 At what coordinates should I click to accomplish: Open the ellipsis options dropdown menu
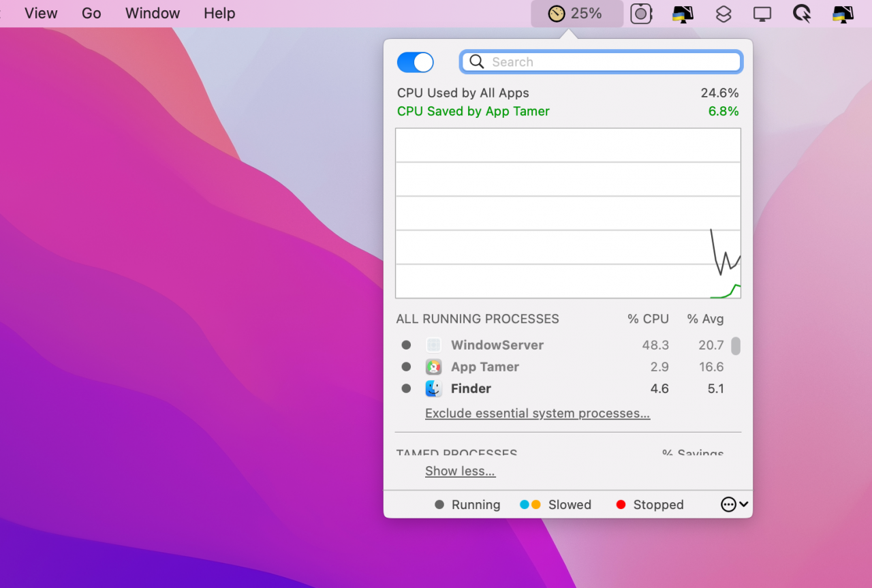point(734,504)
